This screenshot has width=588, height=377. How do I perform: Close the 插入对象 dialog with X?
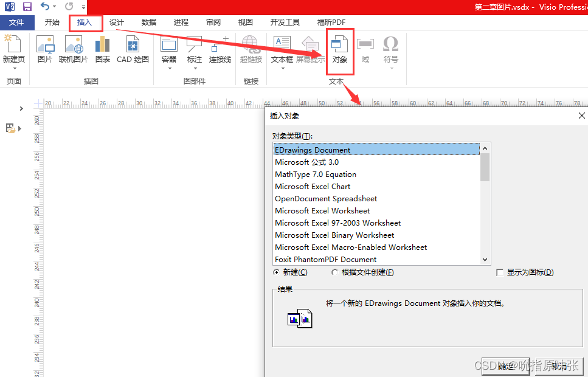pos(581,116)
